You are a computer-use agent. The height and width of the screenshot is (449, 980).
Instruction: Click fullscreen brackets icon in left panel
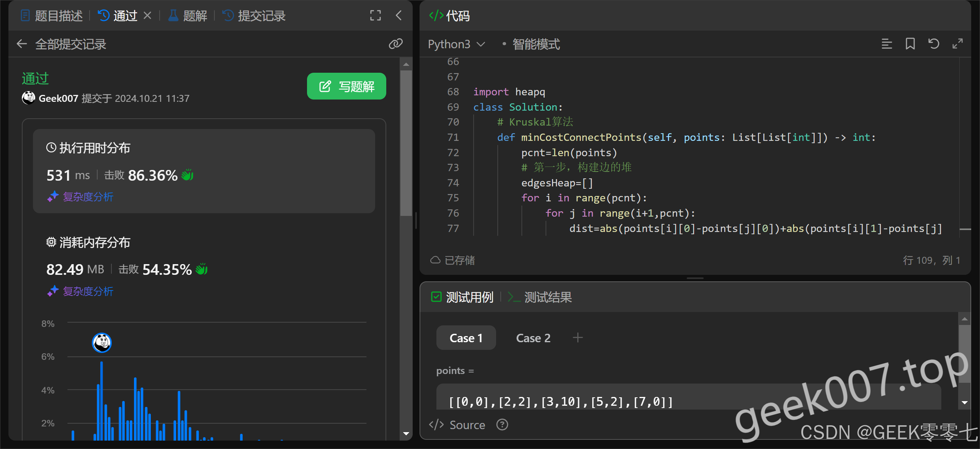pos(375,16)
